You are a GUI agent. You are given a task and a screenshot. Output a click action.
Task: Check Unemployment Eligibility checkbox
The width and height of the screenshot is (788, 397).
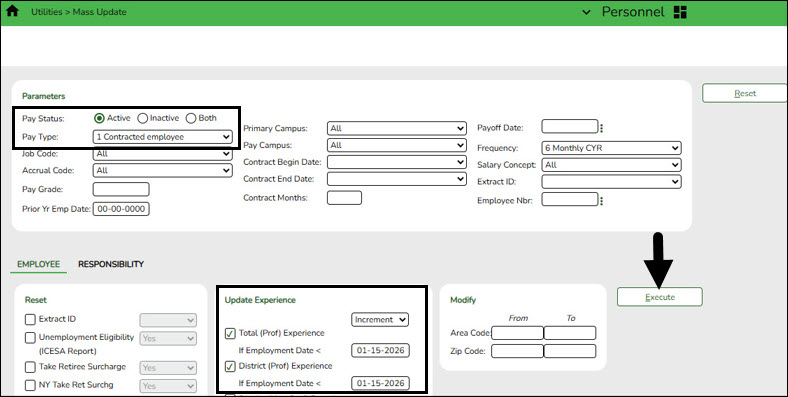(30, 338)
